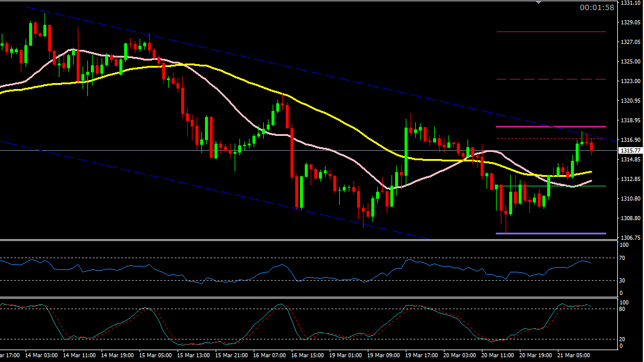Select the thick magenta horizontal resistance line

click(x=551, y=126)
